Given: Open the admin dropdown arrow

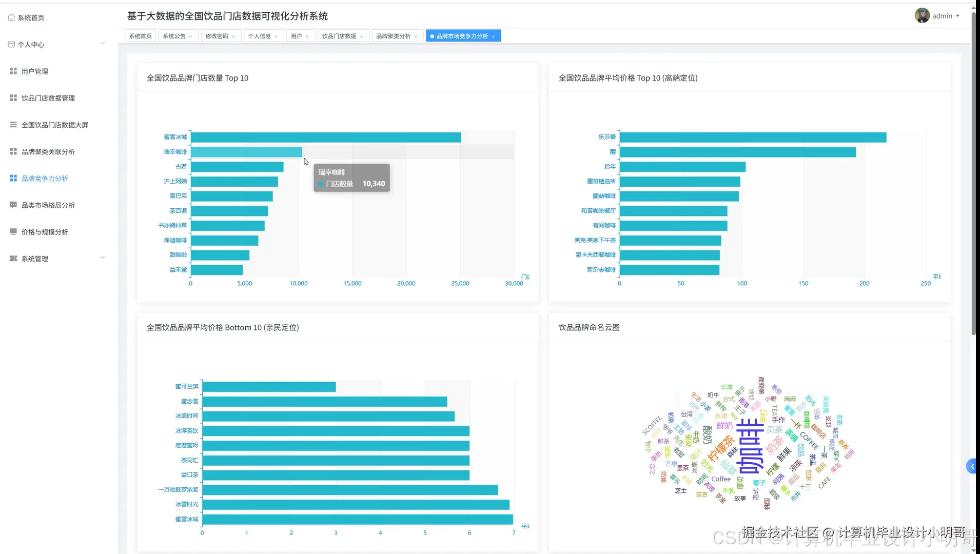Looking at the screenshot, I should (x=958, y=16).
